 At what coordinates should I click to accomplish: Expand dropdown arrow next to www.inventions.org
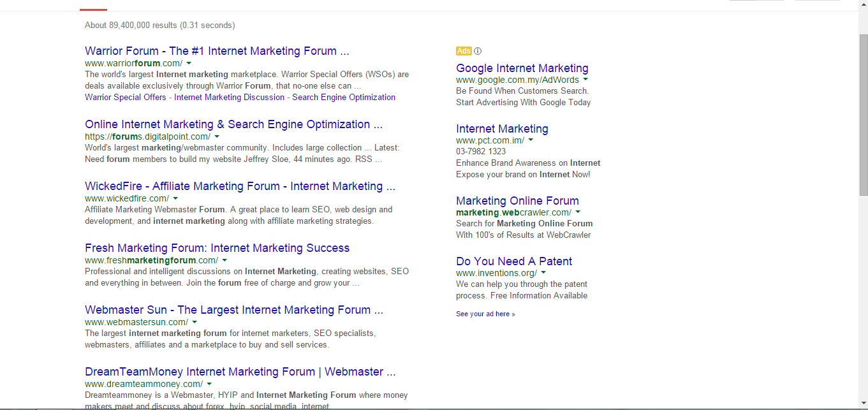pos(543,273)
